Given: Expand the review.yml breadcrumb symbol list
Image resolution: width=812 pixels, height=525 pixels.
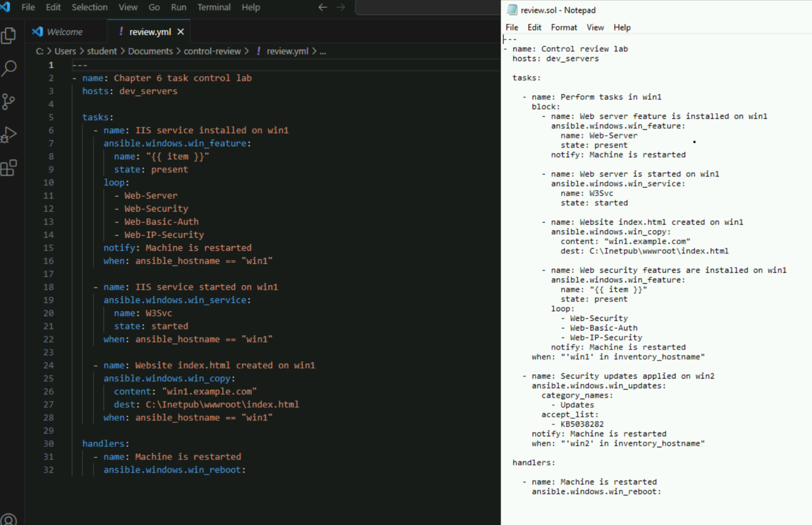Looking at the screenshot, I should 323,51.
